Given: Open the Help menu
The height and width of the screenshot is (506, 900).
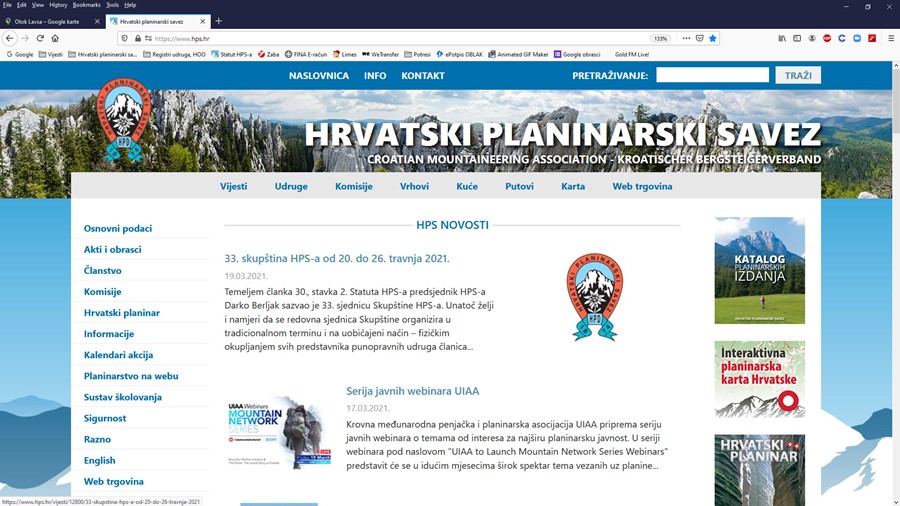Looking at the screenshot, I should [x=130, y=5].
